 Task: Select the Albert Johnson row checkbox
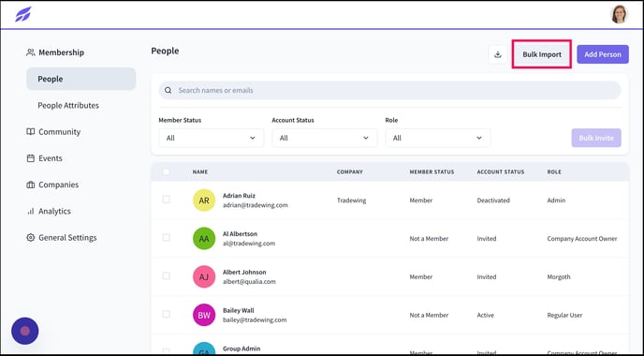(x=166, y=275)
